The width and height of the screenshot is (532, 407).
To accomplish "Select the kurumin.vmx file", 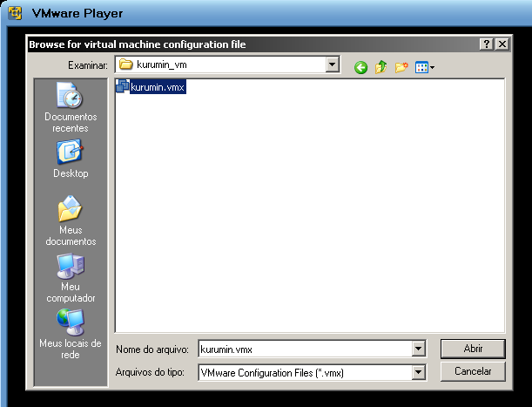I will coord(151,86).
